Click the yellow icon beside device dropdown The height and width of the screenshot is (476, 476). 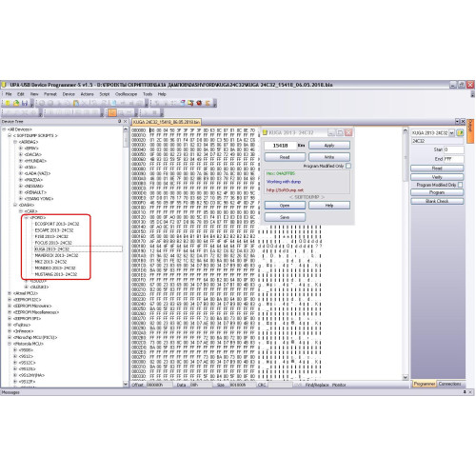coord(460,132)
